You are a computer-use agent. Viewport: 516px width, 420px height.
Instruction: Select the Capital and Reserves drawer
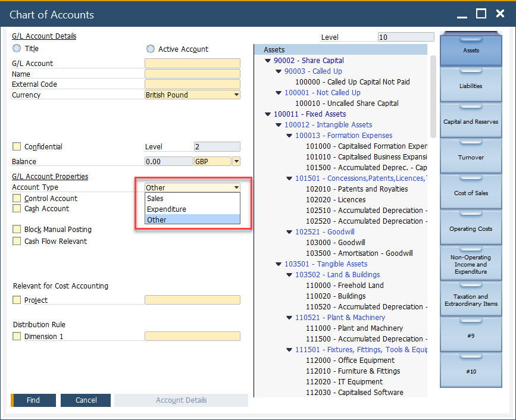(471, 122)
